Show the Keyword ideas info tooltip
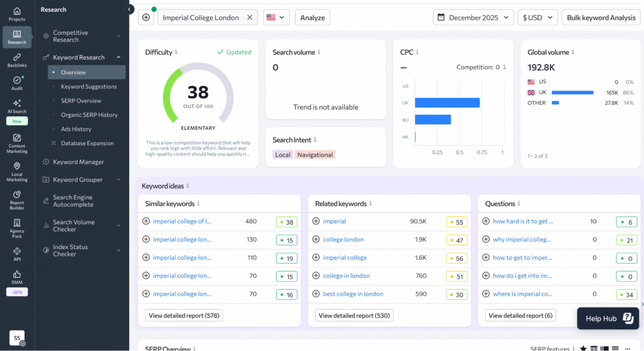Image resolution: width=644 pixels, height=351 pixels. click(x=187, y=186)
